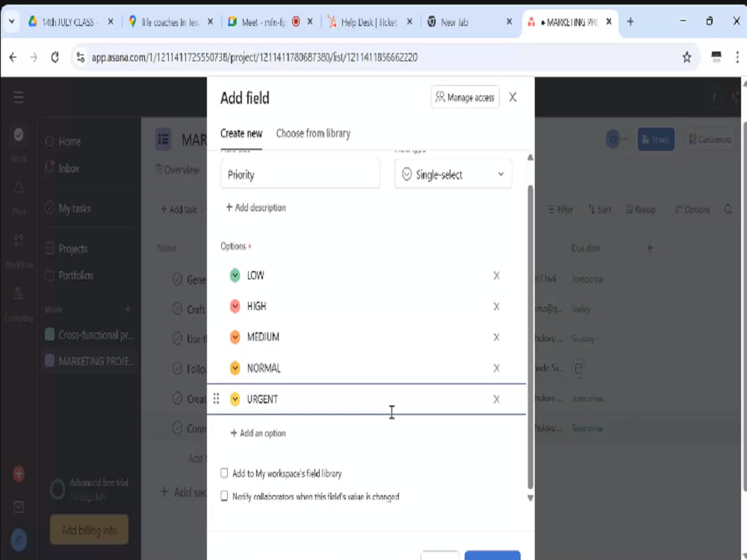The height and width of the screenshot is (560, 747).
Task: Reload the browser page
Action: [55, 57]
